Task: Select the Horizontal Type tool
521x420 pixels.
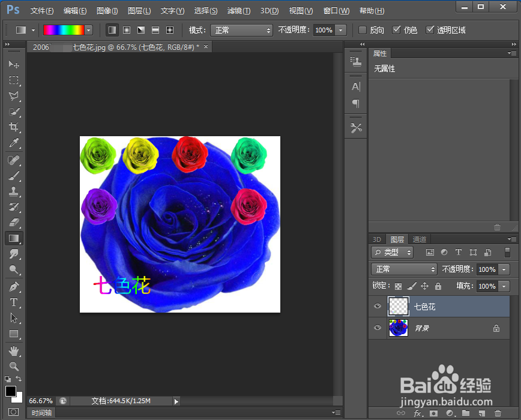Action: (x=14, y=302)
